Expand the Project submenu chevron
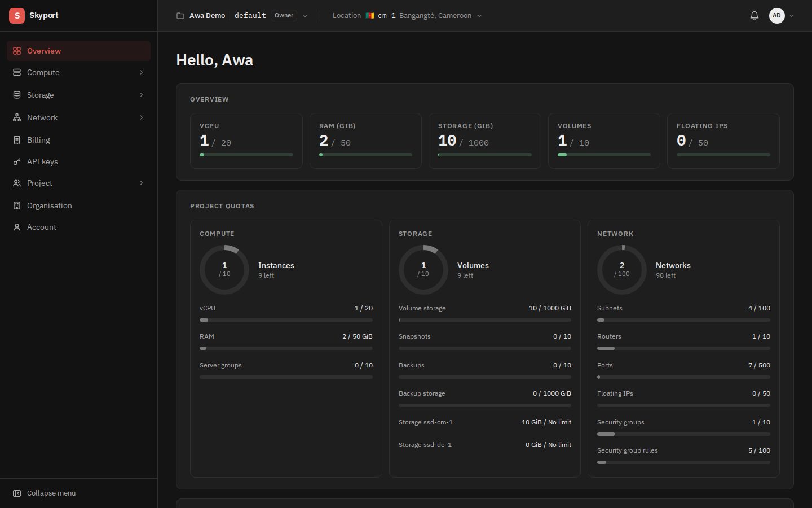Viewport: 812px width, 508px height. pos(142,183)
